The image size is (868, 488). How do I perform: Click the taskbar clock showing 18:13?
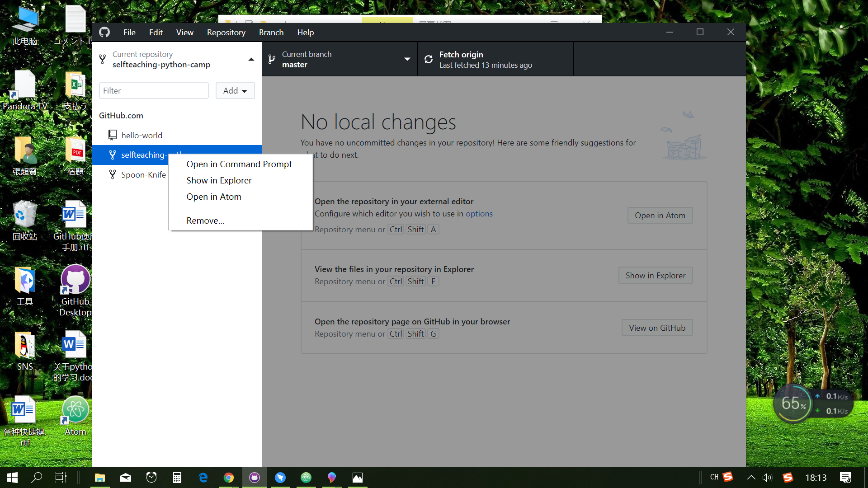[816, 478]
